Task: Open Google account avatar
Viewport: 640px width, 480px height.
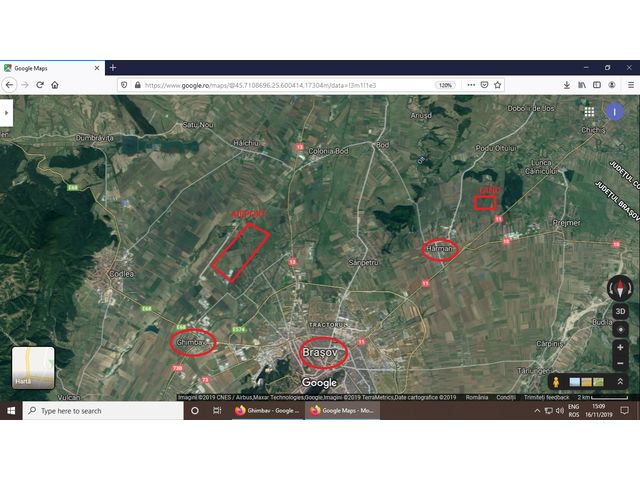Action: click(x=614, y=112)
